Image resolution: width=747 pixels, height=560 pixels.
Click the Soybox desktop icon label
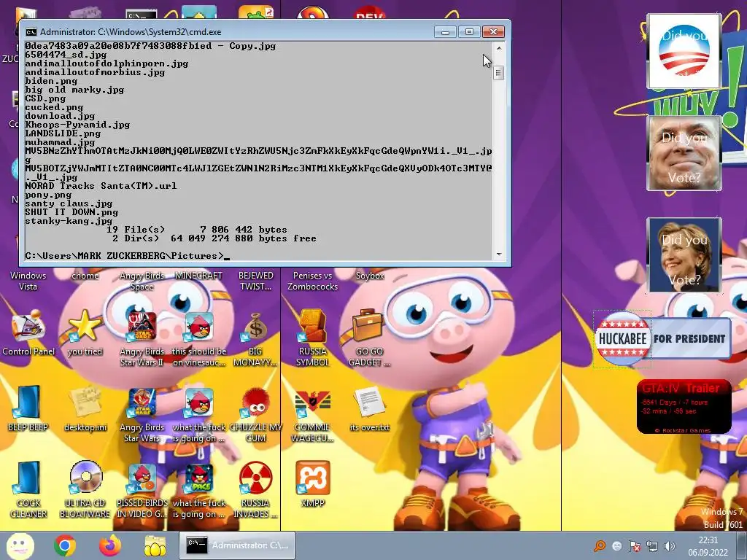pos(369,276)
